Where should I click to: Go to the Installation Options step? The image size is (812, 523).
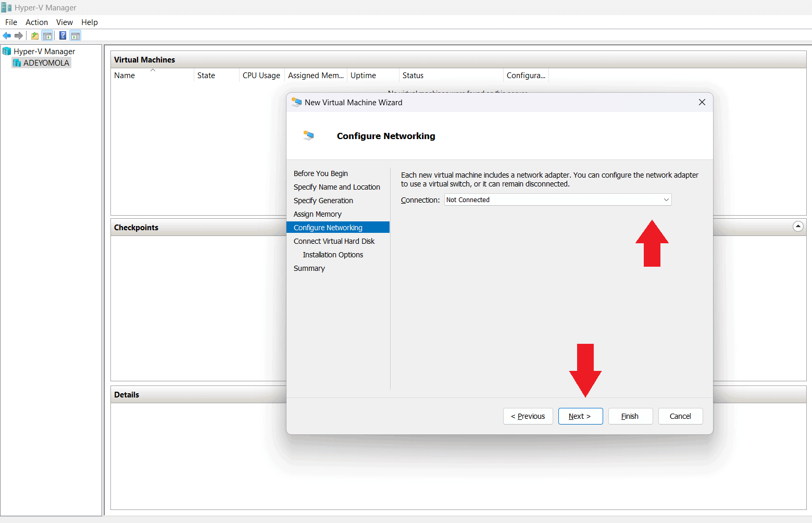tap(333, 255)
